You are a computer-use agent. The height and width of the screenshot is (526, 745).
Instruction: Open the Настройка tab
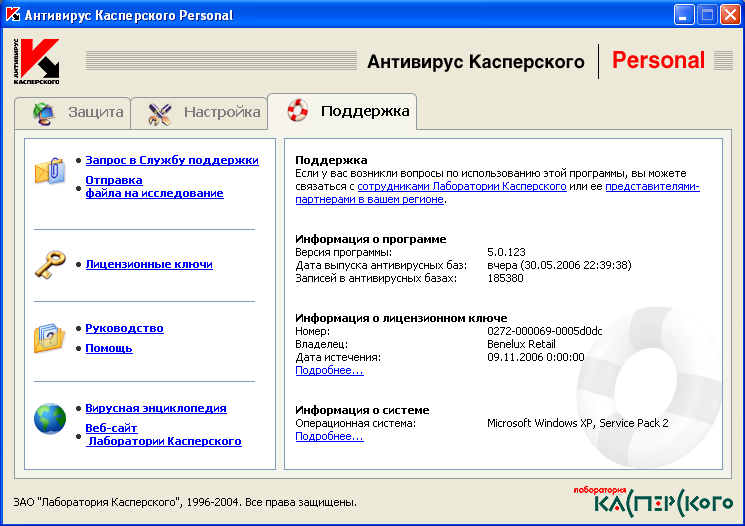(x=199, y=113)
